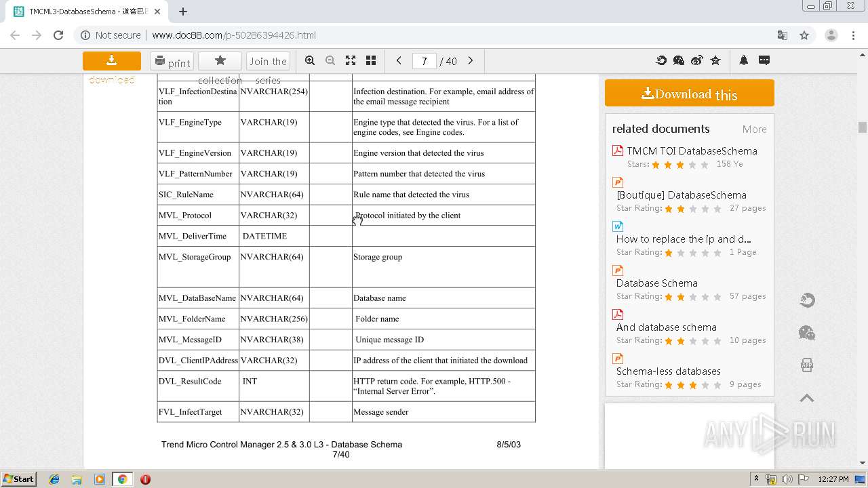868x488 pixels.
Task: Open File Explorer from taskbar
Action: 77,479
